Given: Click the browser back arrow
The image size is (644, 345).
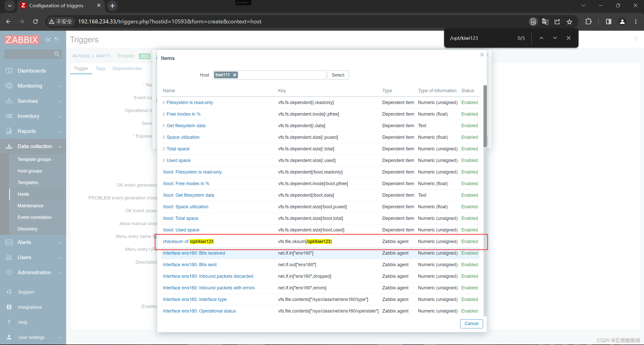Looking at the screenshot, I should point(8,22).
